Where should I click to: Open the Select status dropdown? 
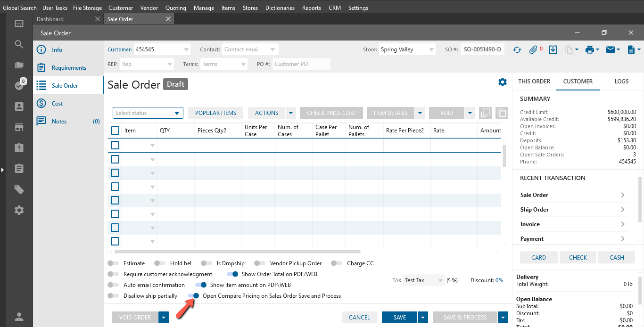point(148,113)
